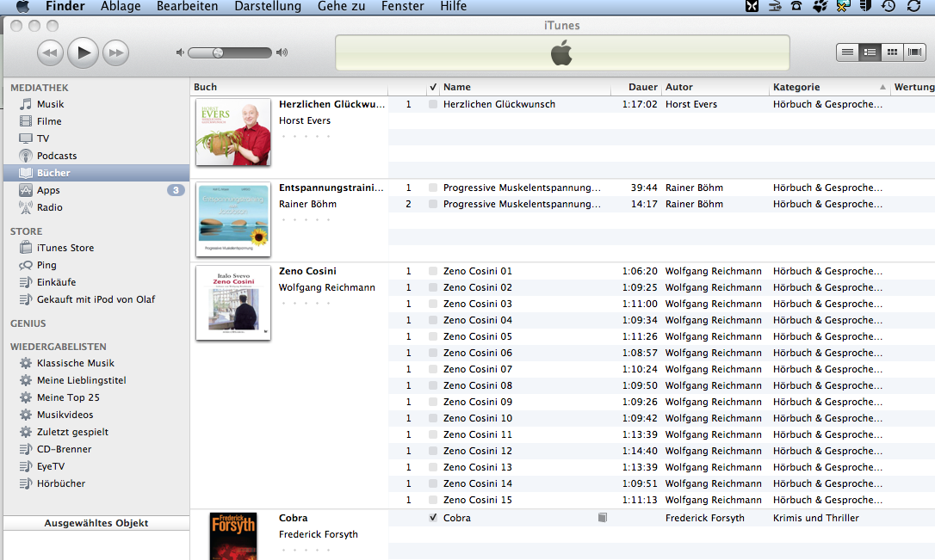Open the Einkäufe playlist
The width and height of the screenshot is (935, 560).
[x=56, y=282]
